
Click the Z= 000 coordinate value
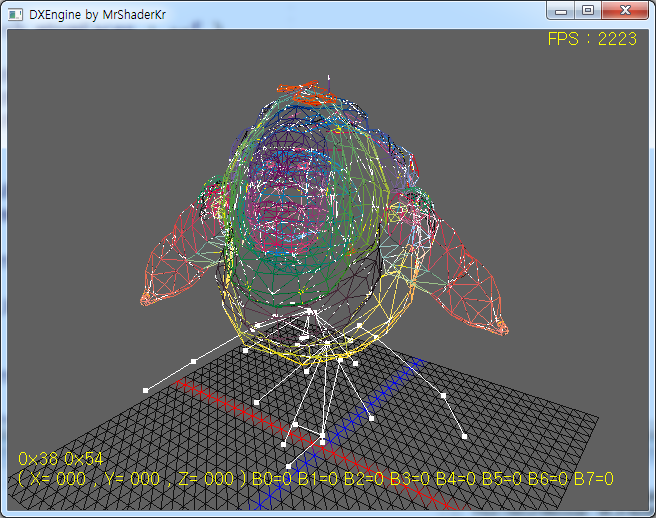pyautogui.click(x=205, y=479)
